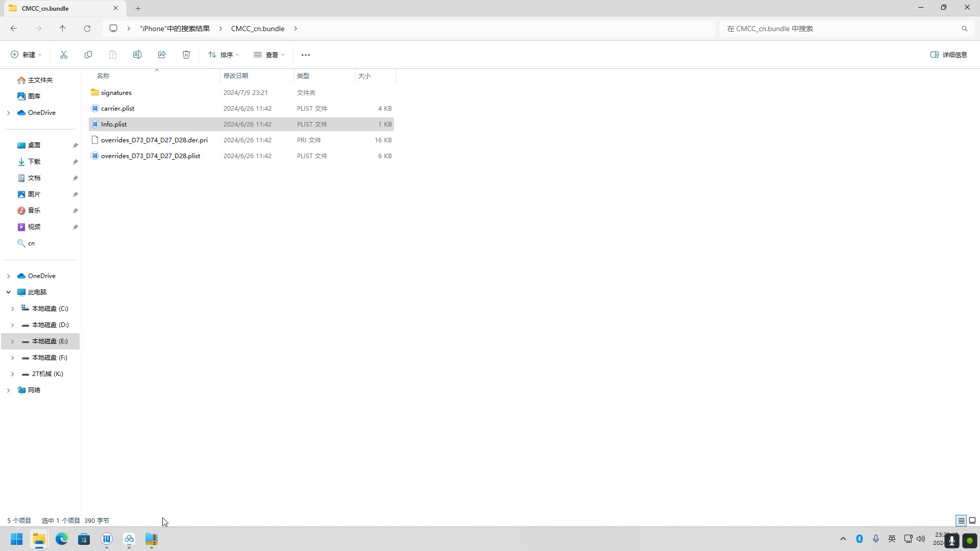Open the Windows Start menu
The width and height of the screenshot is (980, 551).
(x=16, y=539)
